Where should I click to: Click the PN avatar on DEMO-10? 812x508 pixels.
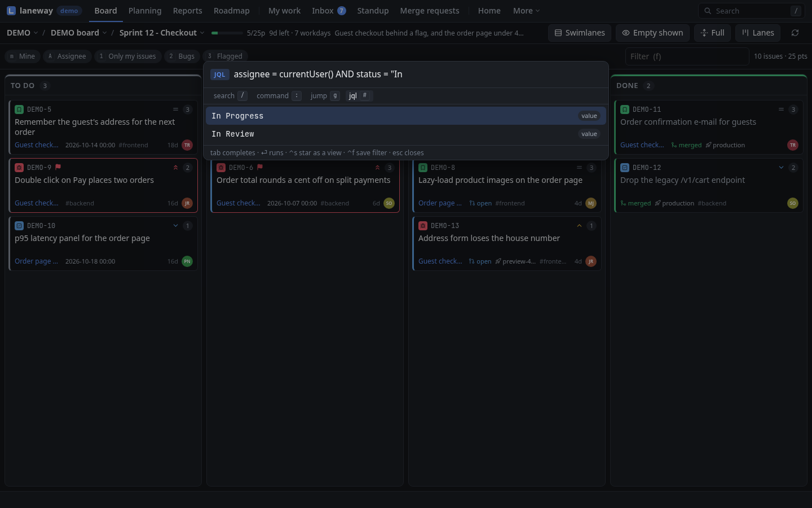[x=187, y=261]
